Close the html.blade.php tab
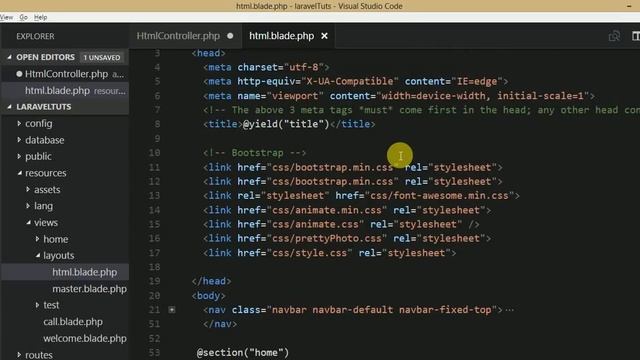The image size is (640, 360). click(324, 36)
